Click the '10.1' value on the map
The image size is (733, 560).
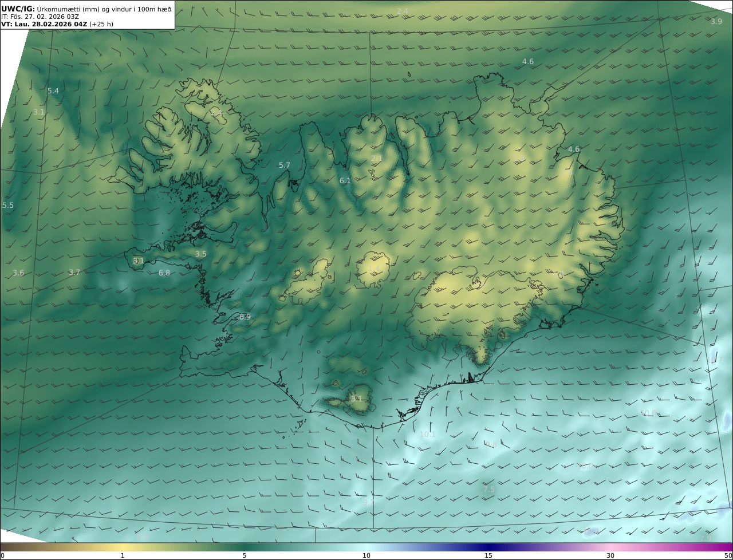pyautogui.click(x=428, y=434)
